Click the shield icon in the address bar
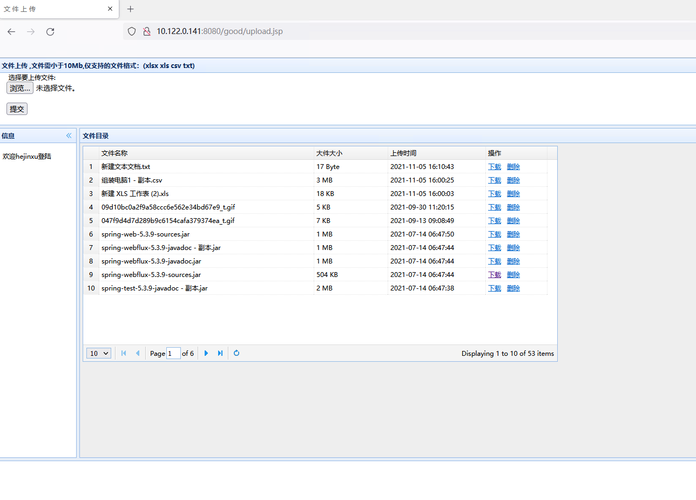The image size is (696, 500). click(131, 32)
